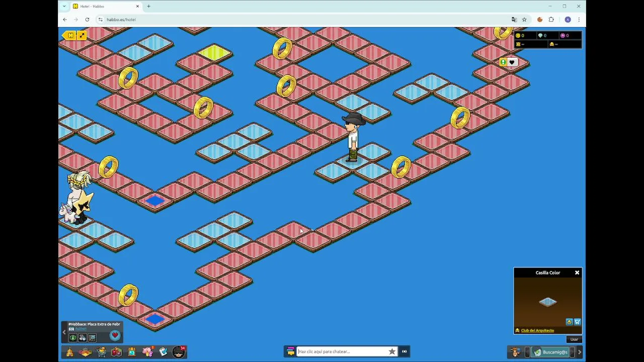Click the Habbo avatar wearing black hat
This screenshot has width=644, height=362.
coord(353,137)
